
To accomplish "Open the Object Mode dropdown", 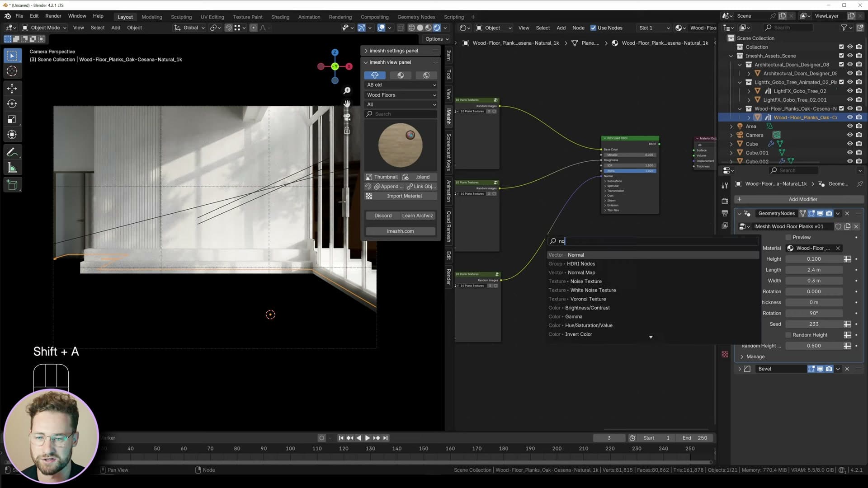I will pyautogui.click(x=44, y=28).
